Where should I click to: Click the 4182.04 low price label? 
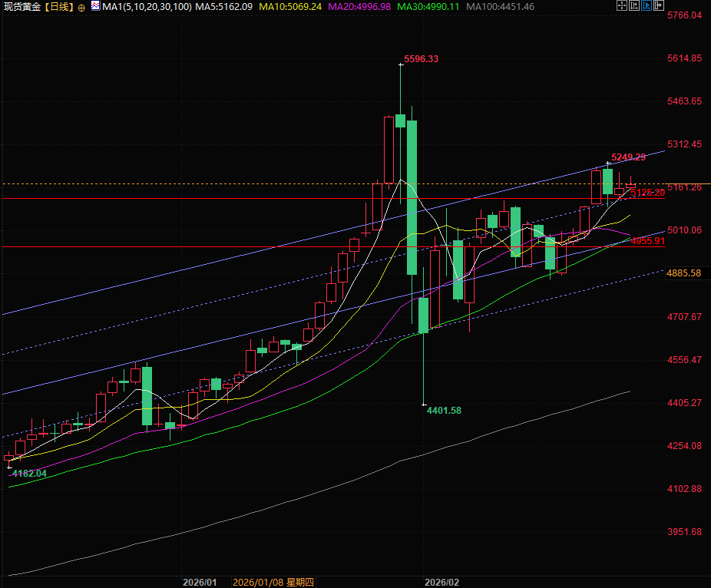click(x=29, y=474)
